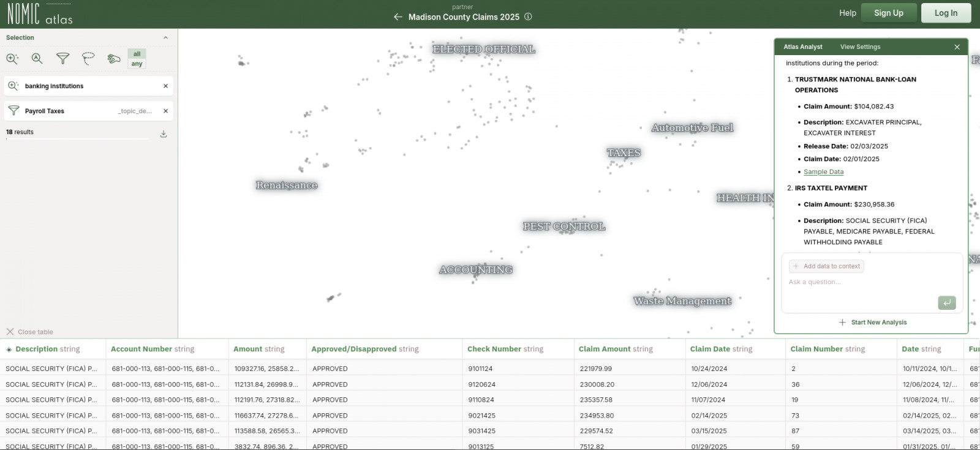980x450 pixels.
Task: Activate the exact text search tool
Action: 37,59
